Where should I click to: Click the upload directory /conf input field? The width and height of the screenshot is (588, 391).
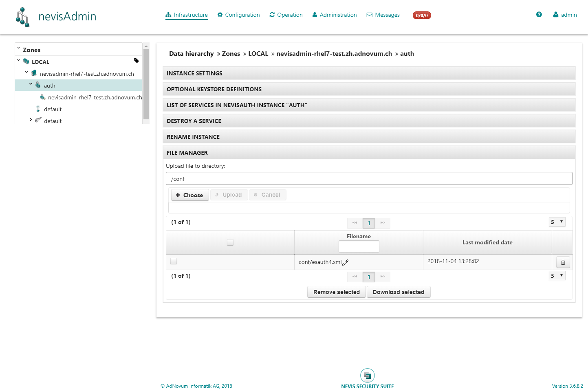coord(369,178)
